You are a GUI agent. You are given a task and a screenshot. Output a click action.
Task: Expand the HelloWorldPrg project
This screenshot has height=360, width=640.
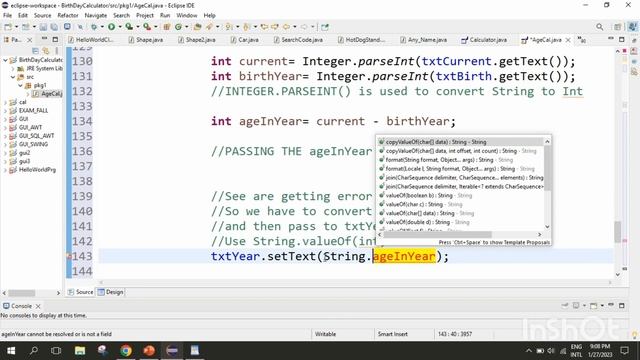click(x=5, y=170)
